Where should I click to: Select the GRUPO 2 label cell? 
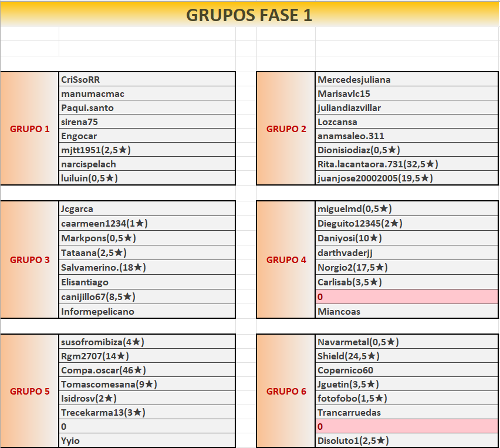point(286,129)
